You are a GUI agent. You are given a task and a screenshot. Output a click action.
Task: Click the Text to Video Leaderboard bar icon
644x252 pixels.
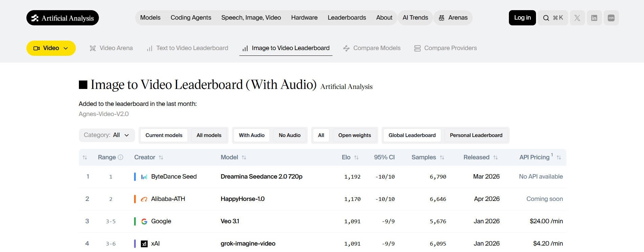[150, 48]
